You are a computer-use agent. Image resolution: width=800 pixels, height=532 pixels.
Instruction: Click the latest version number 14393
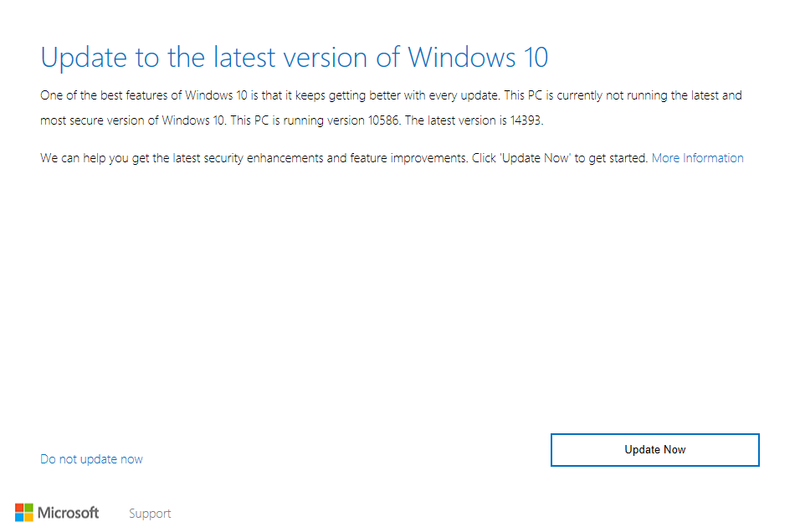(x=526, y=120)
